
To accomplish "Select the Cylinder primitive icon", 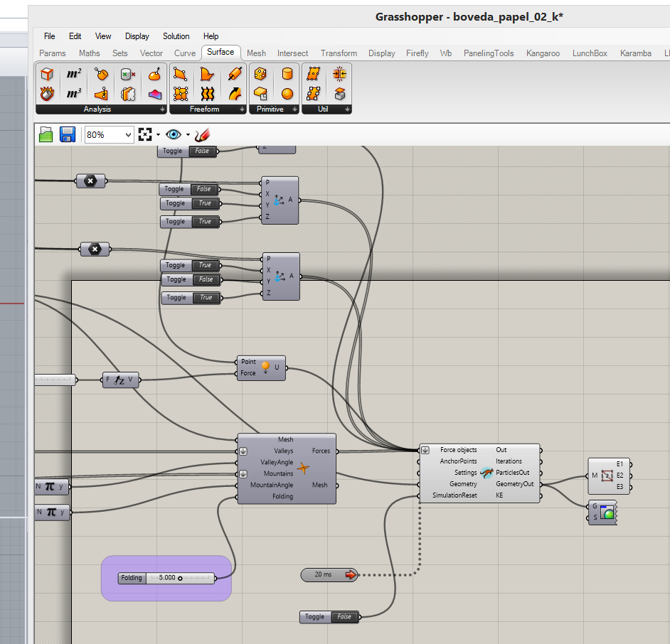I will click(287, 75).
